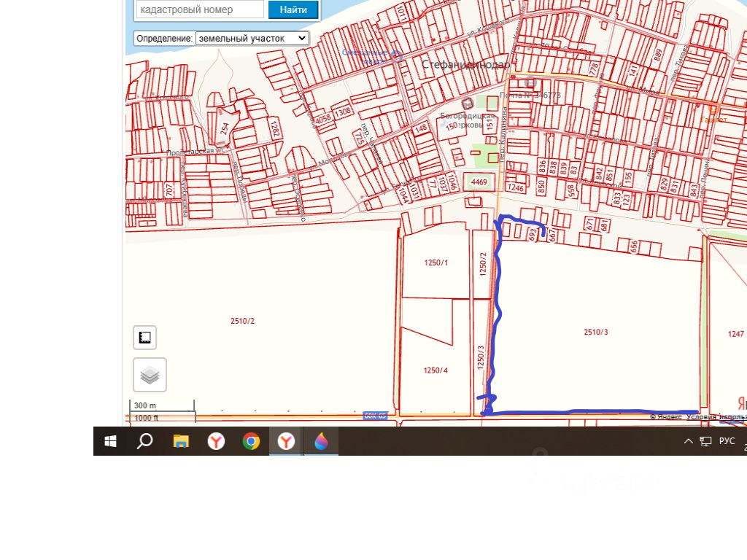Open Yandex Условия использования link
This screenshot has height=560, width=747.
(716, 417)
